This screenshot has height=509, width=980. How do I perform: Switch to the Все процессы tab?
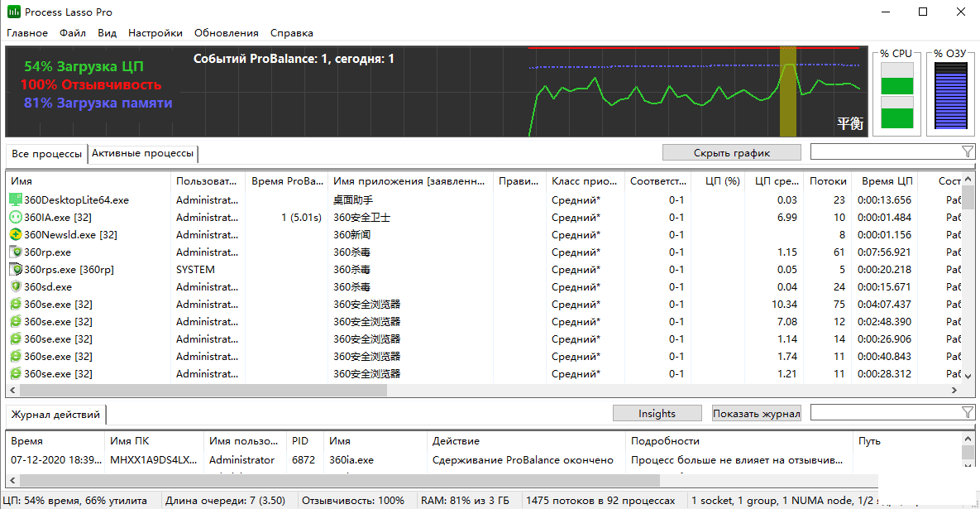[x=46, y=154]
